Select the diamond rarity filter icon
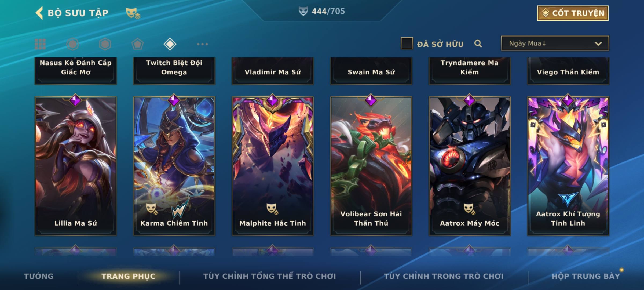Image resolution: width=644 pixels, height=290 pixels. point(170,44)
